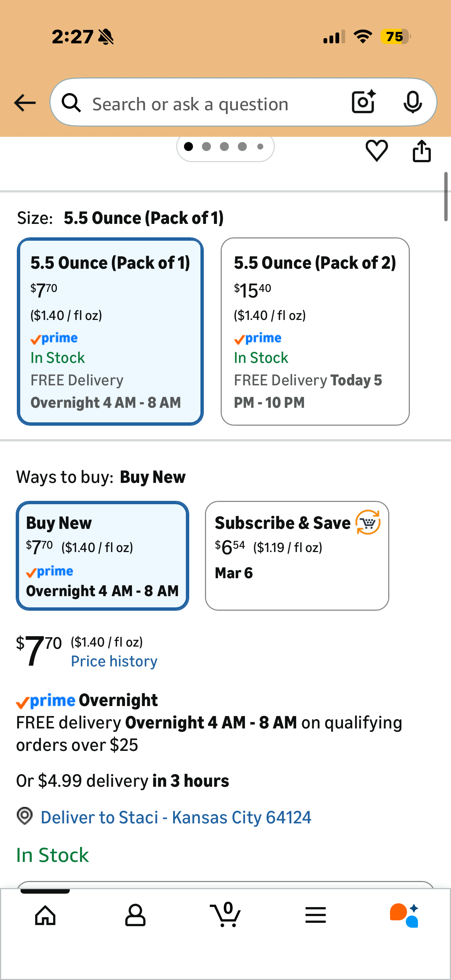Image resolution: width=451 pixels, height=980 pixels.
Task: Tap the image carousel page dots
Action: click(x=225, y=147)
